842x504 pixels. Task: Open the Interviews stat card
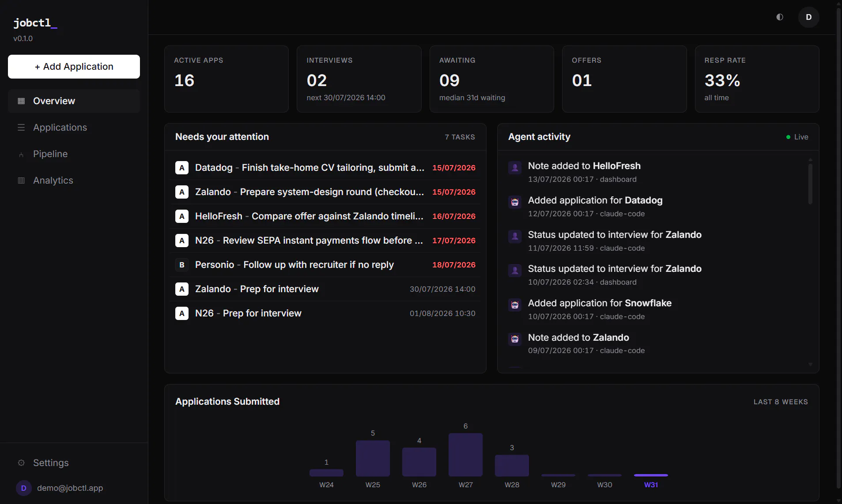pos(359,79)
